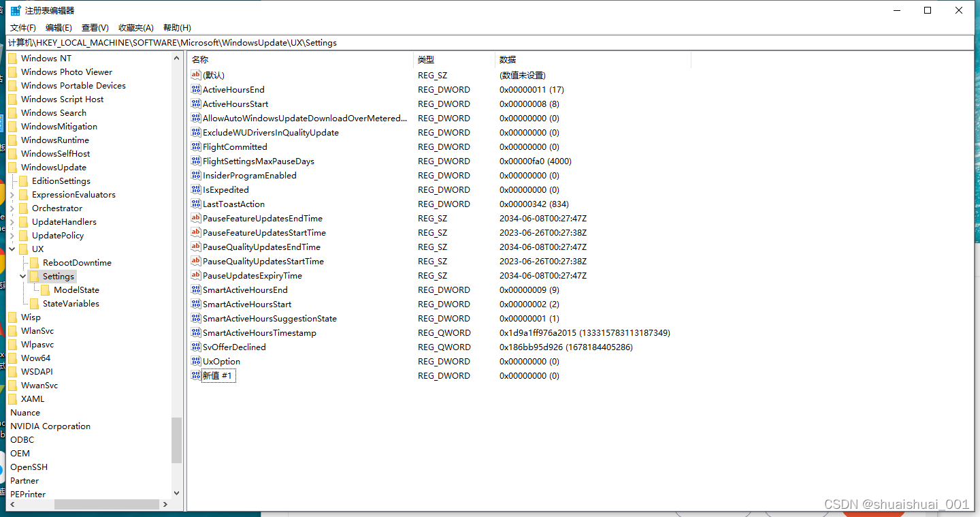Select the WSDAPI key
The image size is (980, 517).
point(37,371)
